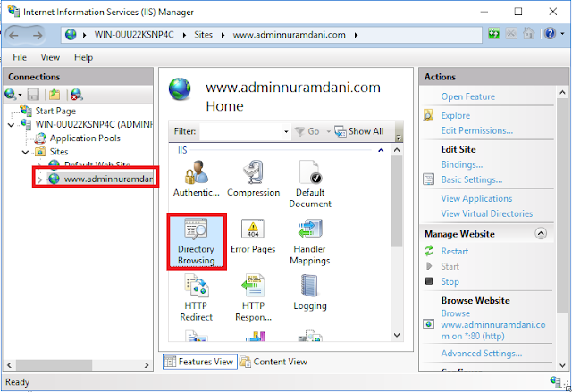Switch to Content View tab
This screenshot has height=392, width=572.
tap(273, 362)
